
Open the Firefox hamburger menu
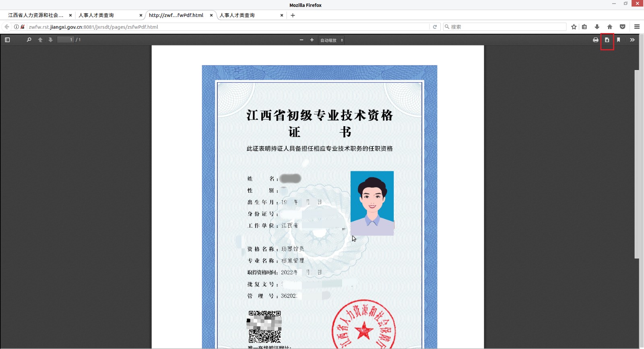[637, 27]
